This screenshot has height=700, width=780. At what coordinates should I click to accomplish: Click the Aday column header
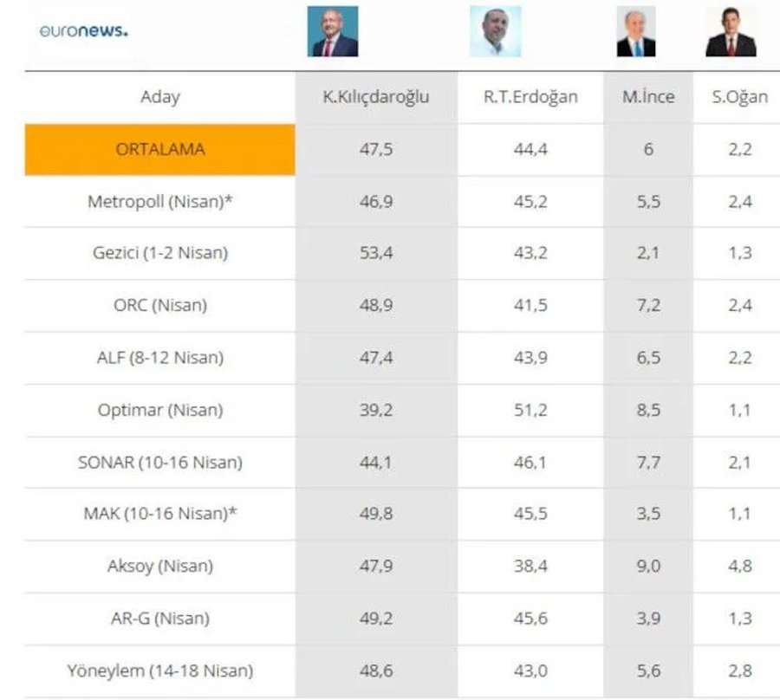coord(160,96)
